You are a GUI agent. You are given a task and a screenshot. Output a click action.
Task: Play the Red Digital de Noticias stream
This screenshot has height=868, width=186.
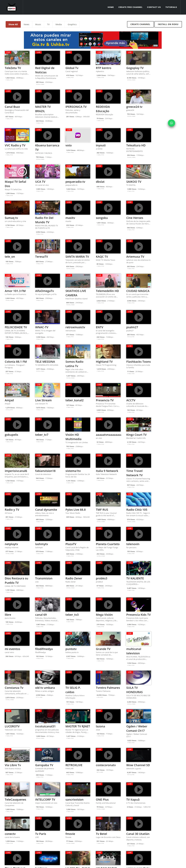pos(48,58)
